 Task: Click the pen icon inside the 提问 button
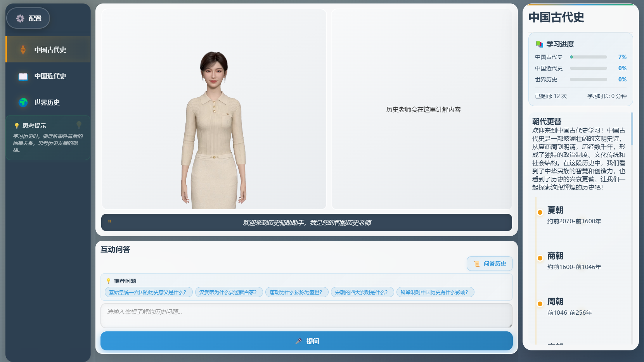coord(298,341)
